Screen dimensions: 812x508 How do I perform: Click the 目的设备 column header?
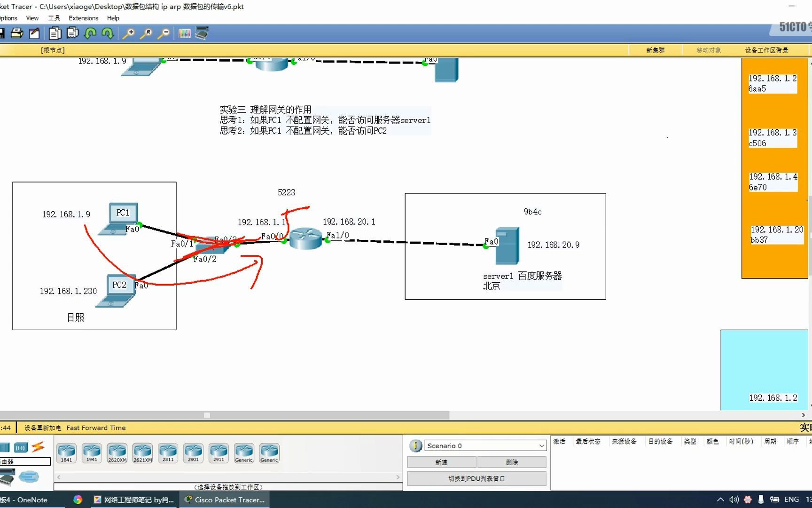pos(661,442)
